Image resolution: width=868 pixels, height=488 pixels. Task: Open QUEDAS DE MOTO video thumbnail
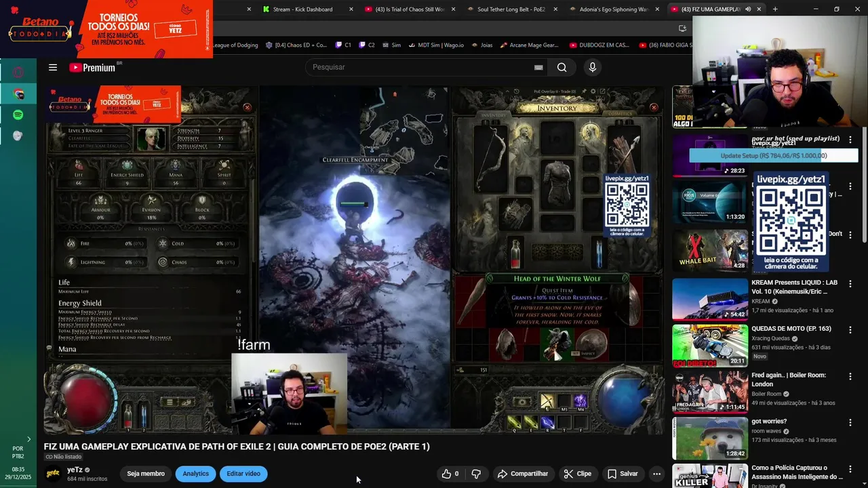[709, 345]
